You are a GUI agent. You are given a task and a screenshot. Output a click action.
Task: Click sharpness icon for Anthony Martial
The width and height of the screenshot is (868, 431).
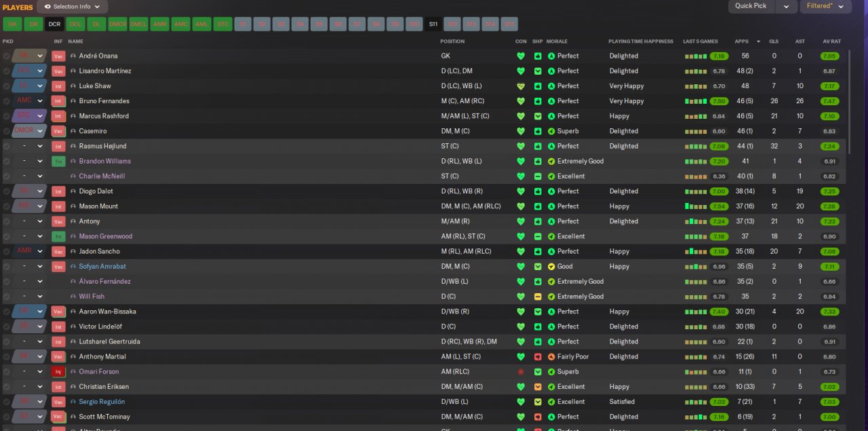(538, 357)
